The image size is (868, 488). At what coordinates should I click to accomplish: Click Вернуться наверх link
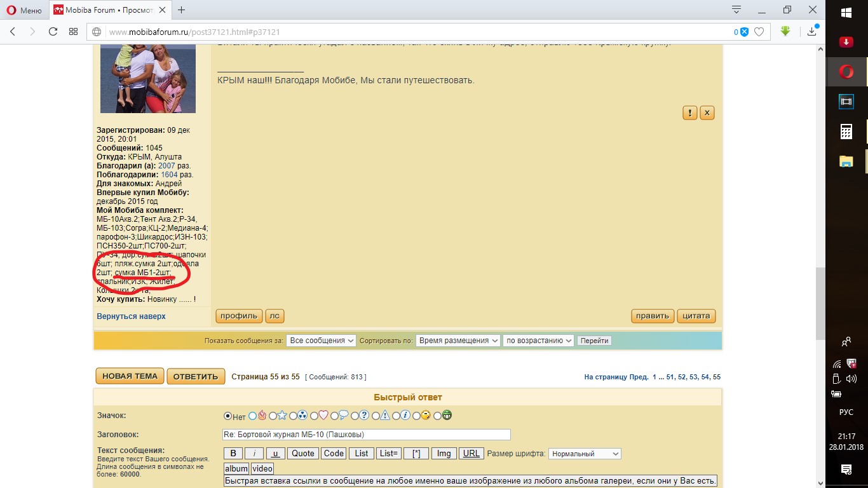point(131,316)
